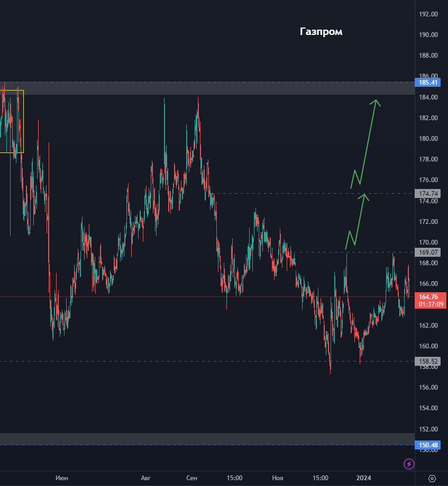This screenshot has height=486, width=448.
Task: Click the 182.00 price scale value
Action: pos(428,118)
